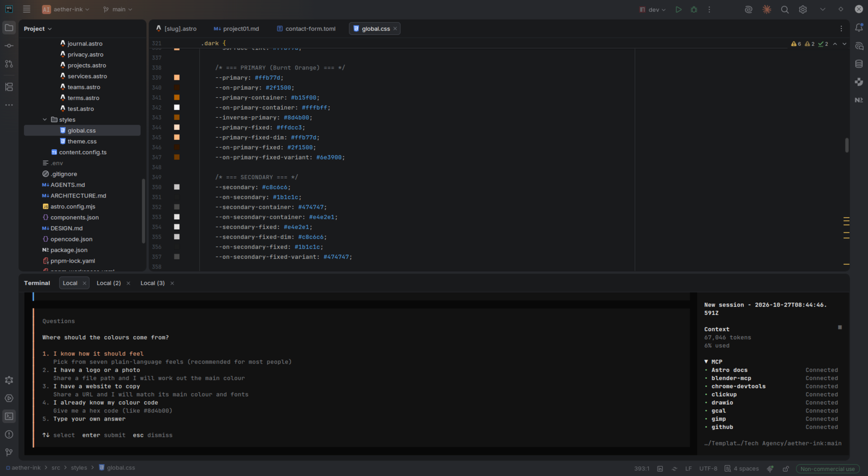Image resolution: width=868 pixels, height=476 pixels.
Task: Open the Terminal tool window icon
Action: pyautogui.click(x=9, y=416)
